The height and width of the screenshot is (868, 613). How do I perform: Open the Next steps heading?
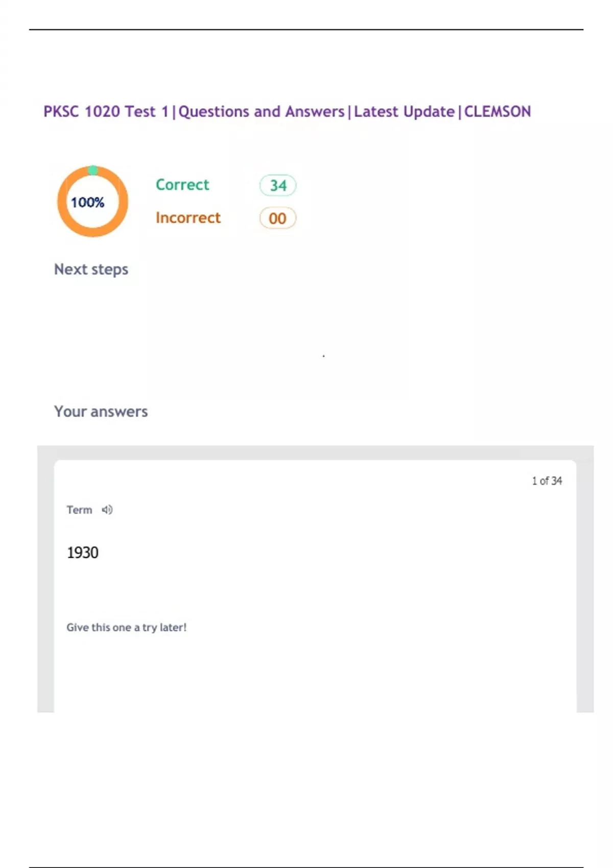pos(91,269)
